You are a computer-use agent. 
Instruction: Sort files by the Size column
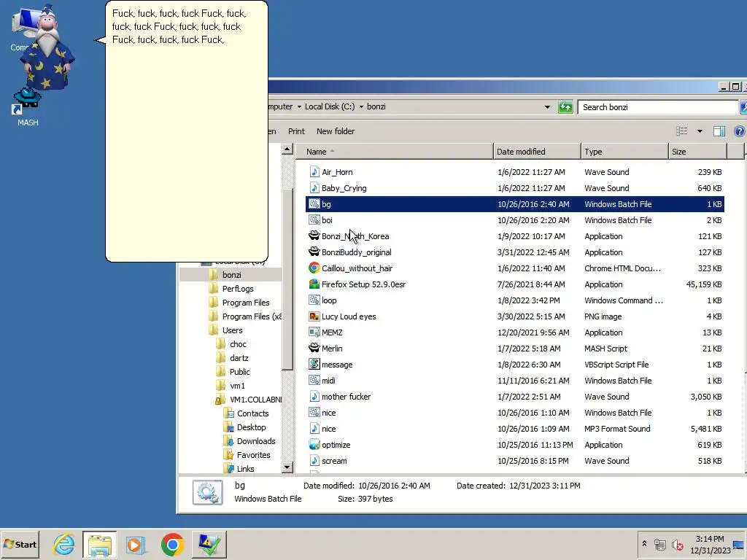[x=697, y=152]
